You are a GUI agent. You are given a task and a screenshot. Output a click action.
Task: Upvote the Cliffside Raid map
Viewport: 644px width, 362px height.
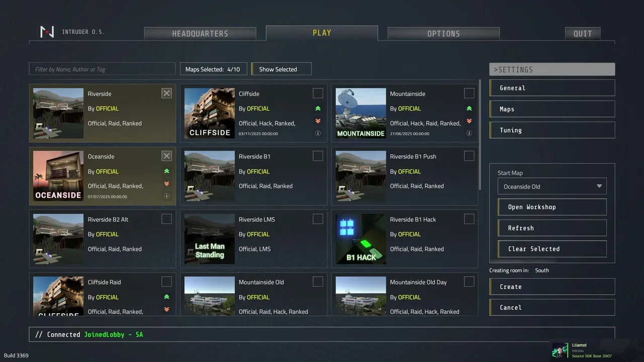167,297
